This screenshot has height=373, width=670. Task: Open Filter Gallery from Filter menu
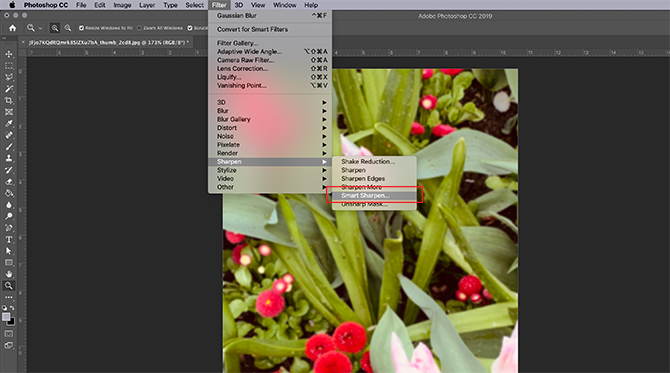point(270,43)
